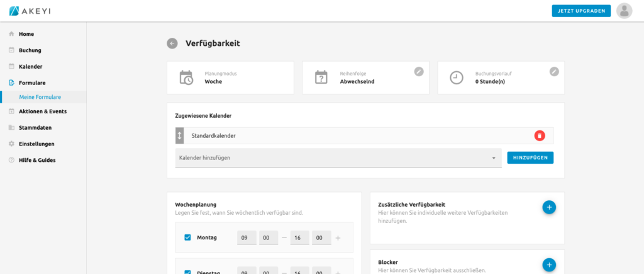Screen dimensions: 644x274
Task: Add Zusätzliche Verfügbarkeit with the plus button
Action: [x=548, y=207]
